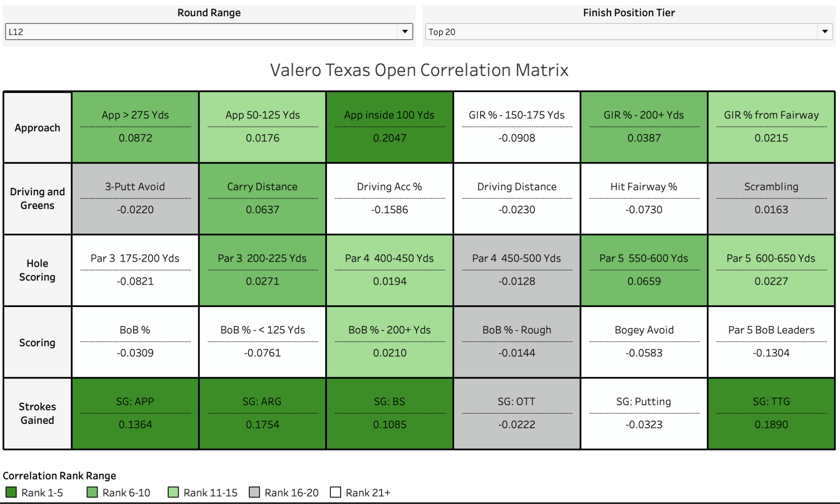Click the Hole Scoring row header
840x504 pixels.
point(38,270)
